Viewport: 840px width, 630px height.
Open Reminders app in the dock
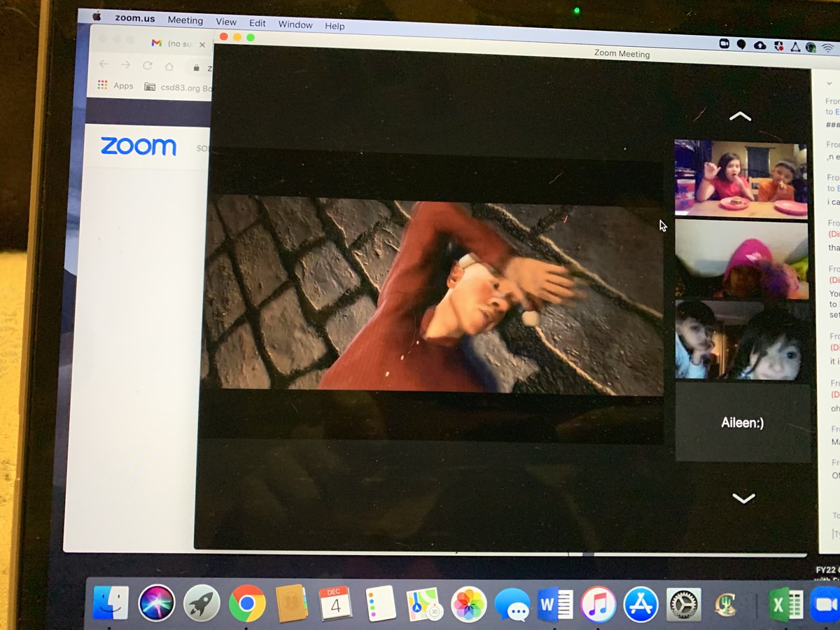pos(381,603)
